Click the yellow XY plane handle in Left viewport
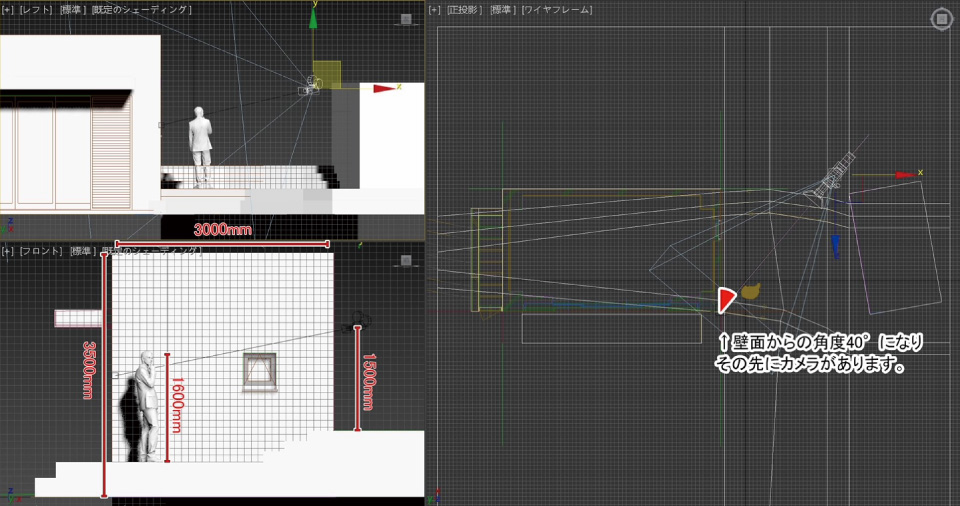 point(327,74)
